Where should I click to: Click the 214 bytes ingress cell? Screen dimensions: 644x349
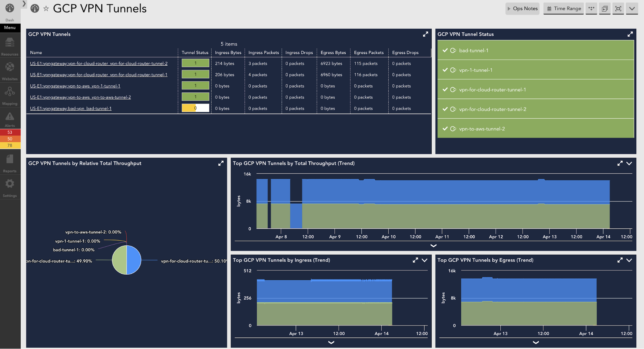[225, 63]
